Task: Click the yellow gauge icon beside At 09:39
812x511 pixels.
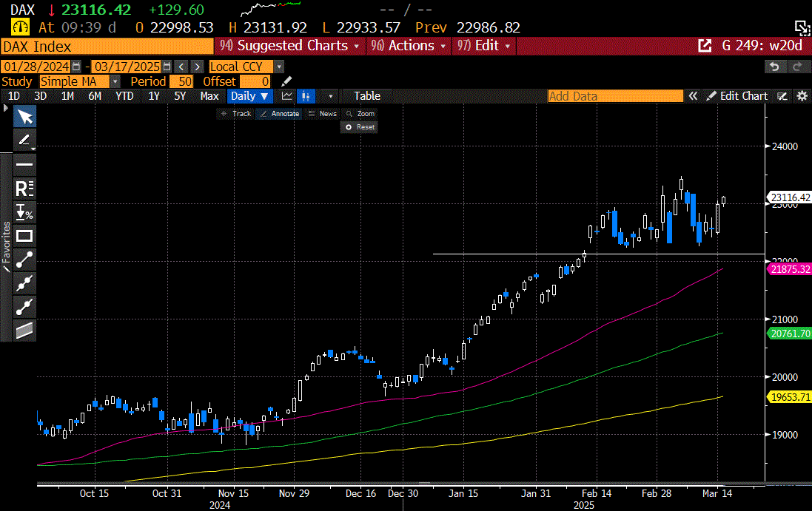Action: pyautogui.click(x=21, y=27)
